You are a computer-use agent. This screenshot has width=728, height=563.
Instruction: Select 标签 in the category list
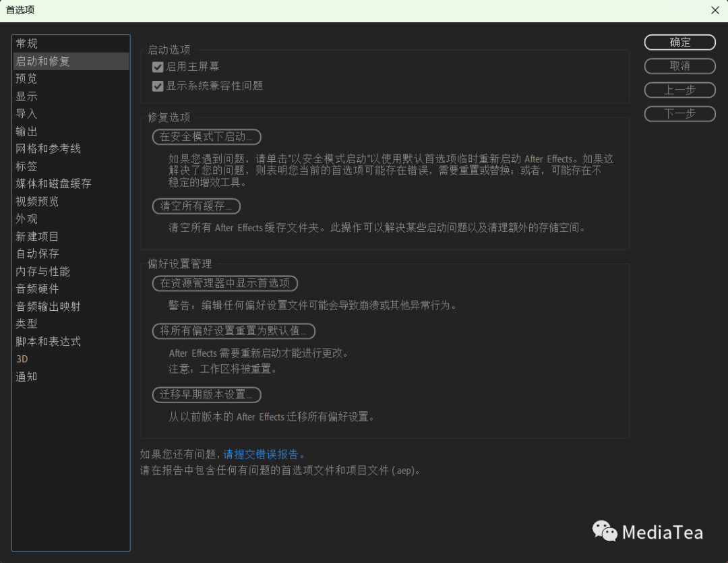71,167
